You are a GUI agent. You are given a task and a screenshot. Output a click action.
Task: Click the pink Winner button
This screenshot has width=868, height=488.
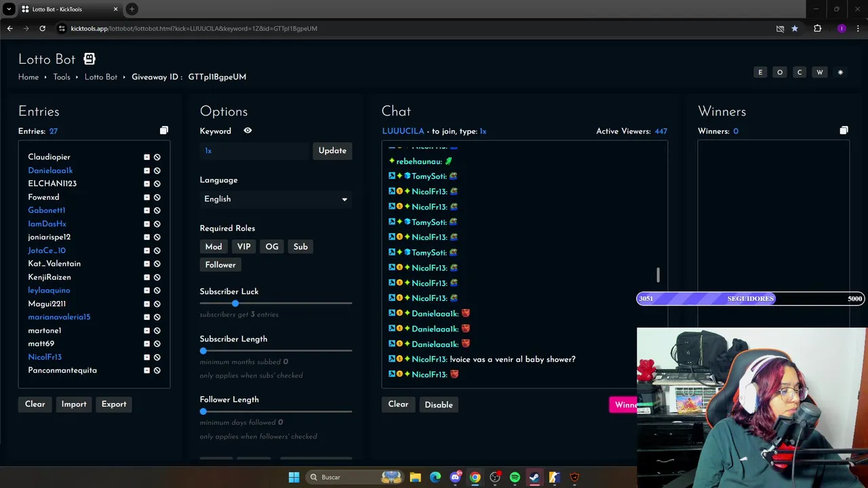pos(623,405)
